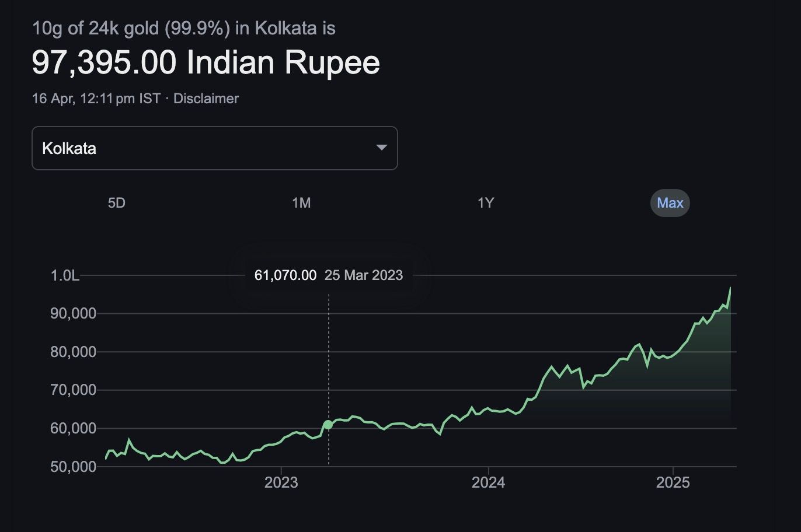Click the 61,070.00 tooltip value
Image resolution: width=801 pixels, height=532 pixels.
click(x=285, y=275)
